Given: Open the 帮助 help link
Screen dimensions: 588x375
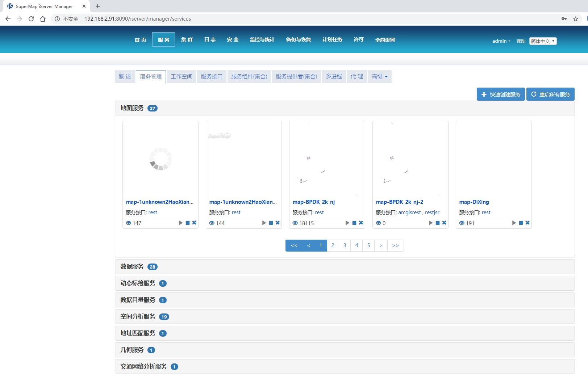Looking at the screenshot, I should pyautogui.click(x=521, y=41).
